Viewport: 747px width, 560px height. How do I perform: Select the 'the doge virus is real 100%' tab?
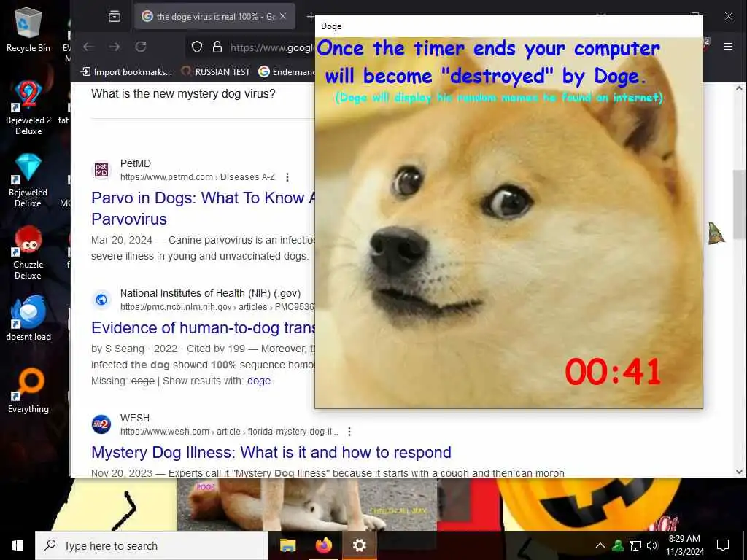click(214, 16)
